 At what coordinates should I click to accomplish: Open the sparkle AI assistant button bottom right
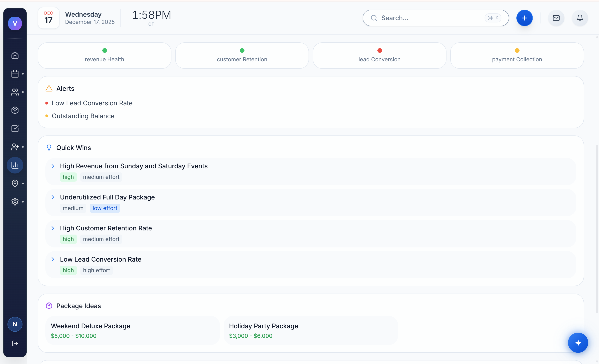(578, 343)
